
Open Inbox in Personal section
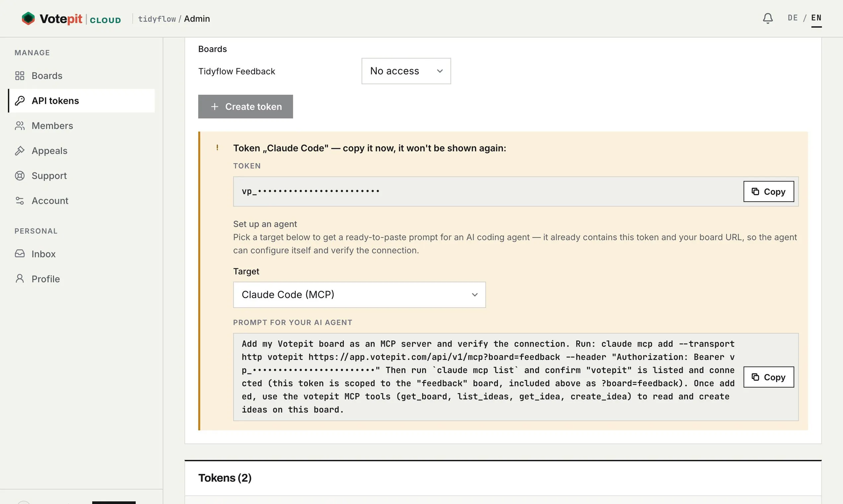[x=82, y=254]
